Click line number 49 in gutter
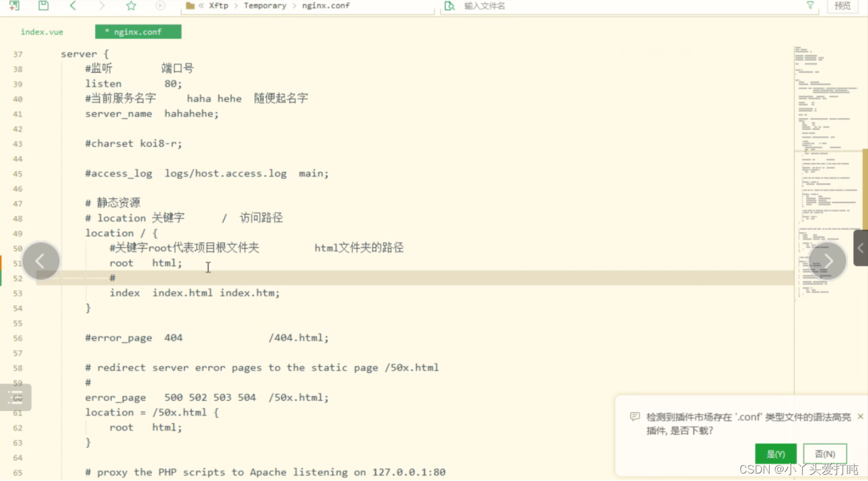This screenshot has width=868, height=481. 17,234
